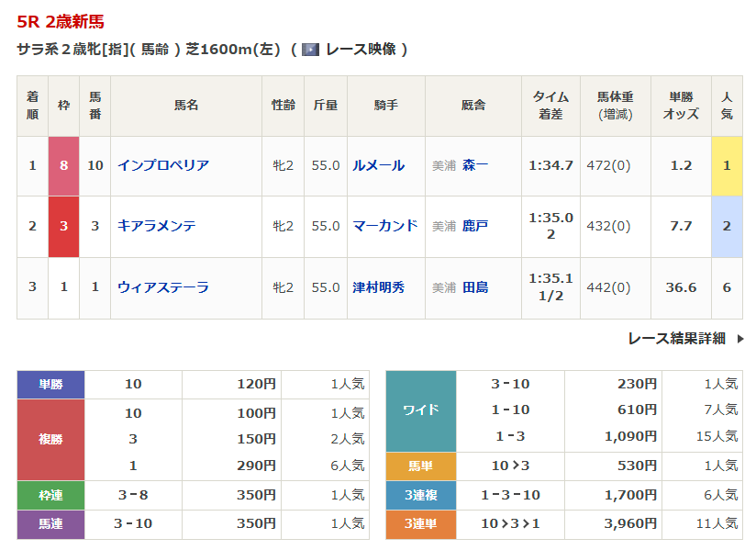The width and height of the screenshot is (756, 550).
Task: Click the yellow 1st popularity cell
Action: point(727,166)
